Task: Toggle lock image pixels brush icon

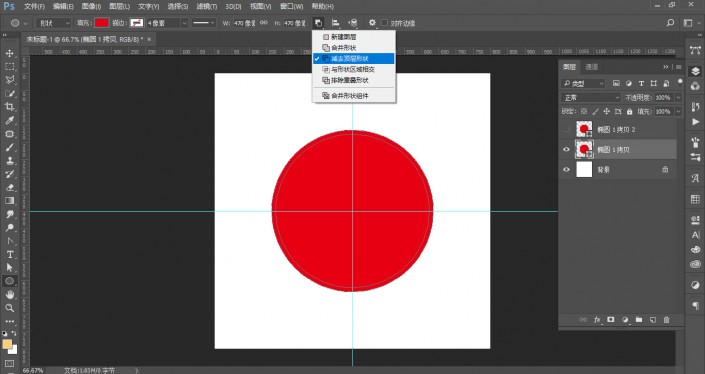Action: pos(595,111)
